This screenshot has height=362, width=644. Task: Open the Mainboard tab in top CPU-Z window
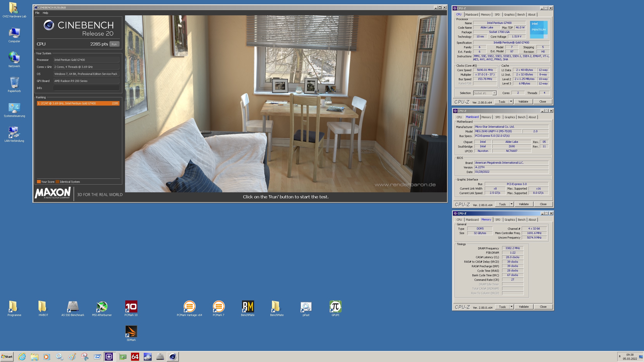point(471,15)
